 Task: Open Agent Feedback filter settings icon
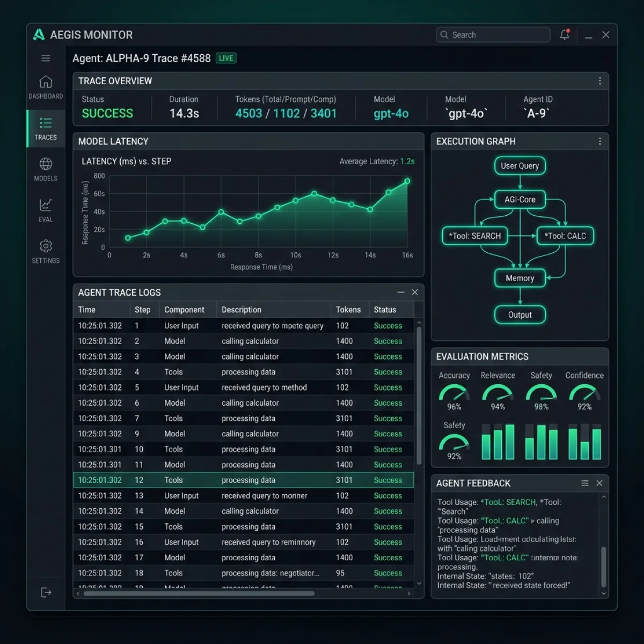[x=585, y=483]
